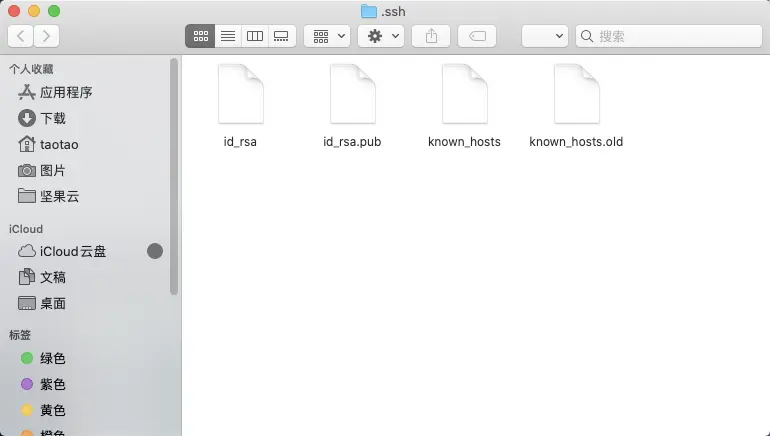The width and height of the screenshot is (770, 436).
Task: Click in the 搜索 search field
Action: click(669, 36)
